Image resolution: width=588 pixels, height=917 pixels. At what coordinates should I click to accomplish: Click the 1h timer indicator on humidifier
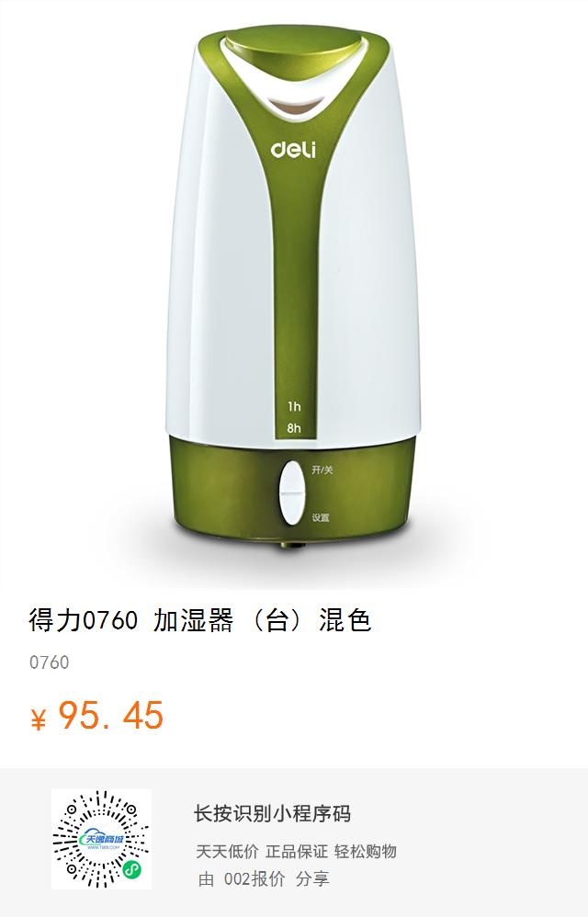(293, 406)
